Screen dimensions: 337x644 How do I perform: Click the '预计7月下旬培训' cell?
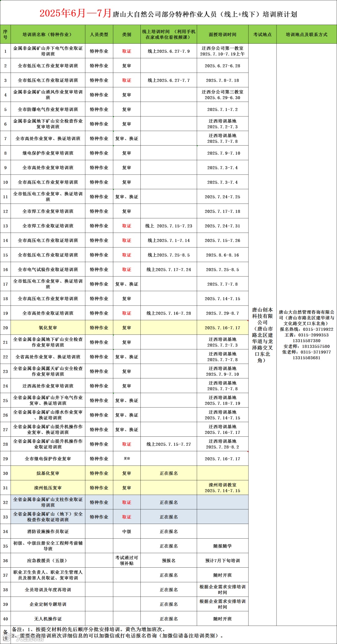[x=222, y=560]
